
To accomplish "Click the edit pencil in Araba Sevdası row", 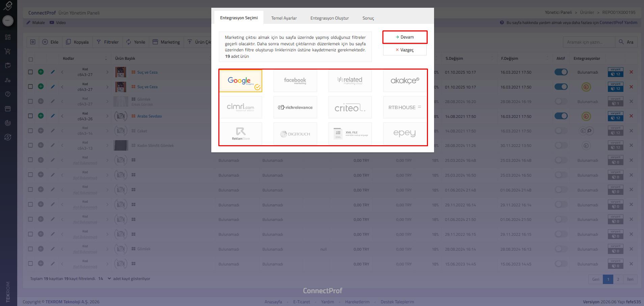I will pos(53,116).
